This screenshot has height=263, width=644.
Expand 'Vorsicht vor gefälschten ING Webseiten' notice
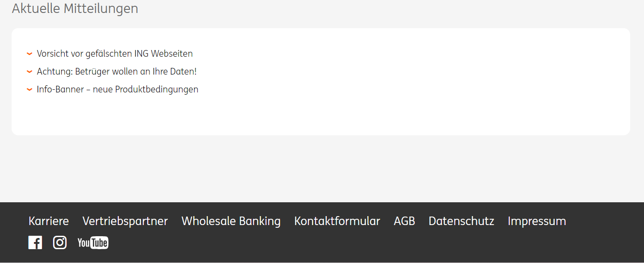point(115,54)
